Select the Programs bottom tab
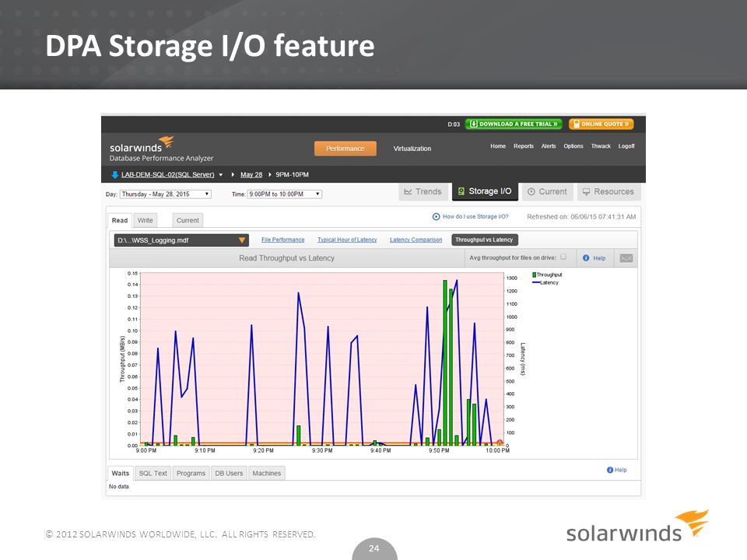The image size is (747, 560). pyautogui.click(x=191, y=474)
